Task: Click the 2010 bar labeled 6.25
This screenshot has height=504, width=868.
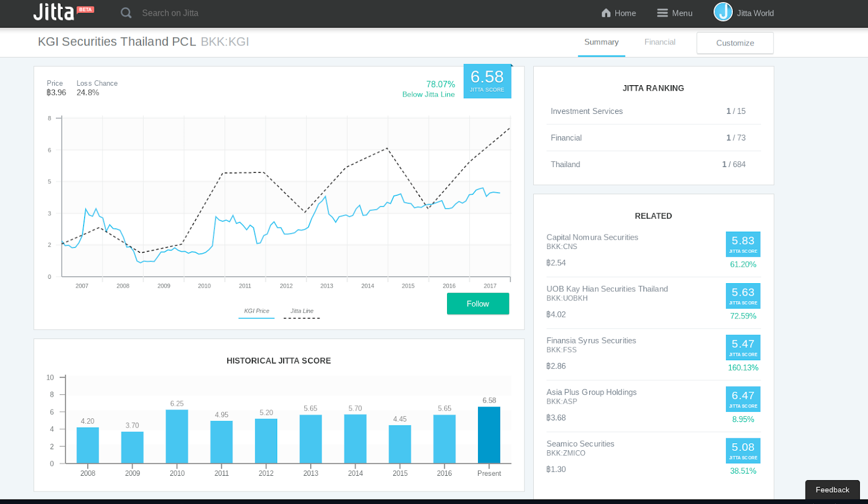Action: click(x=177, y=437)
